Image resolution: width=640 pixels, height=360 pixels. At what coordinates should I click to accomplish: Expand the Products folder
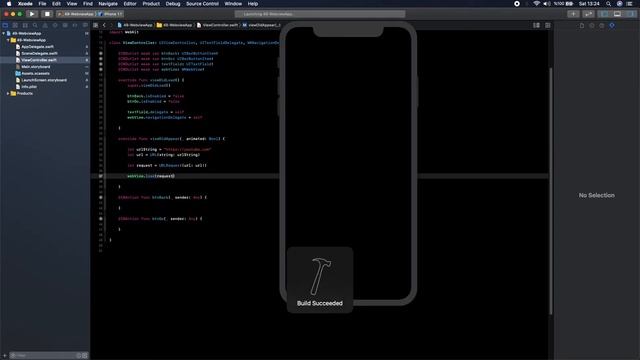pyautogui.click(x=8, y=93)
